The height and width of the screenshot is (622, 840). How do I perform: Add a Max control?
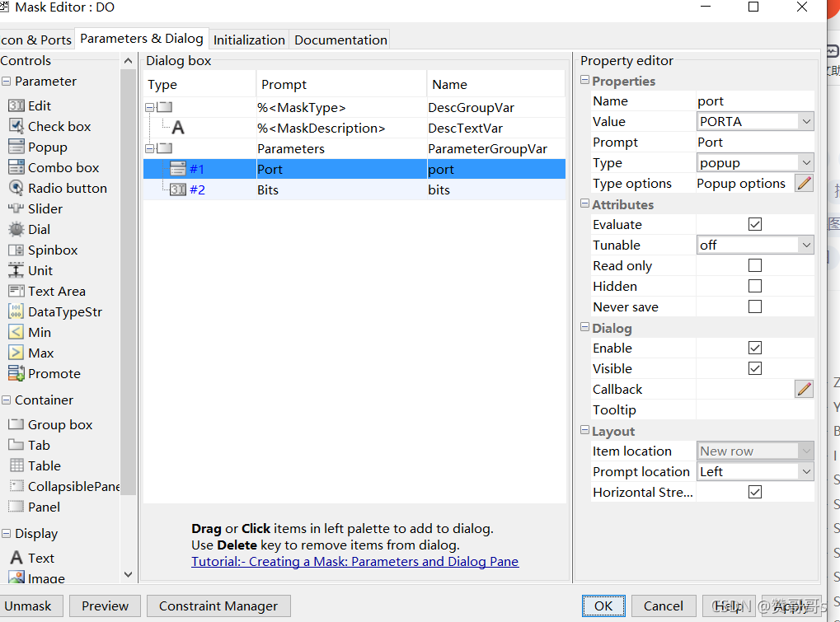click(x=31, y=353)
